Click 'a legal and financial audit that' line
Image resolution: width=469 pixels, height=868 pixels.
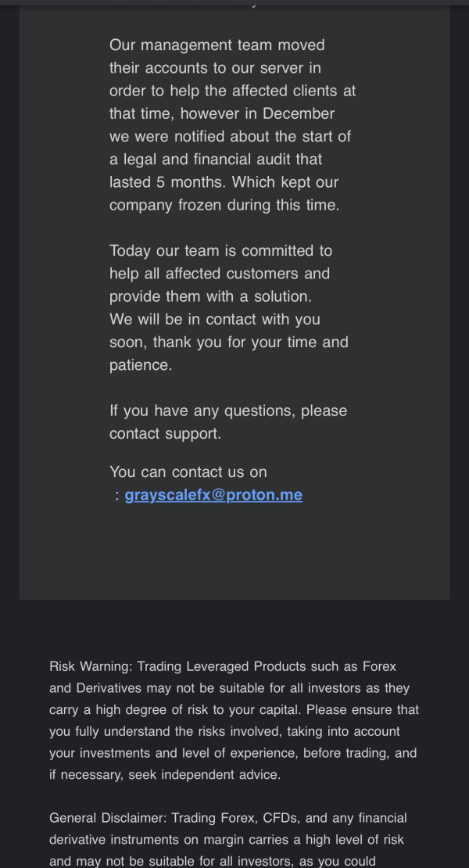(216, 160)
